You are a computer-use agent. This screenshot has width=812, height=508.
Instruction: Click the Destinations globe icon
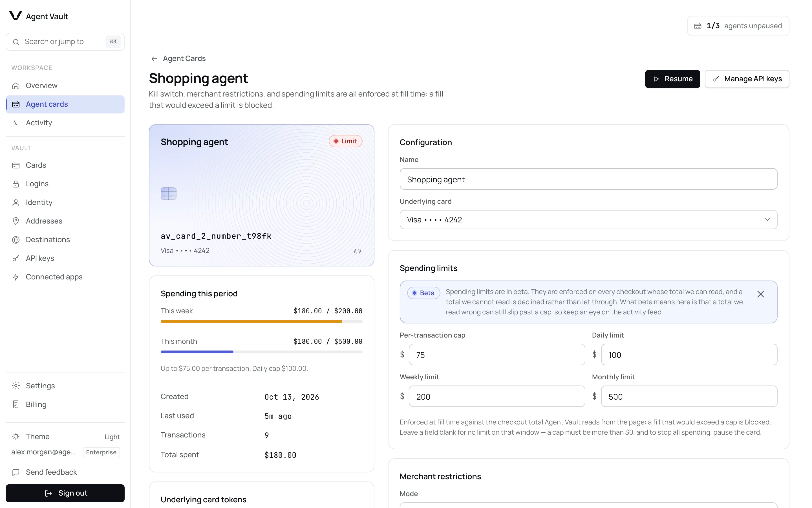click(x=16, y=240)
